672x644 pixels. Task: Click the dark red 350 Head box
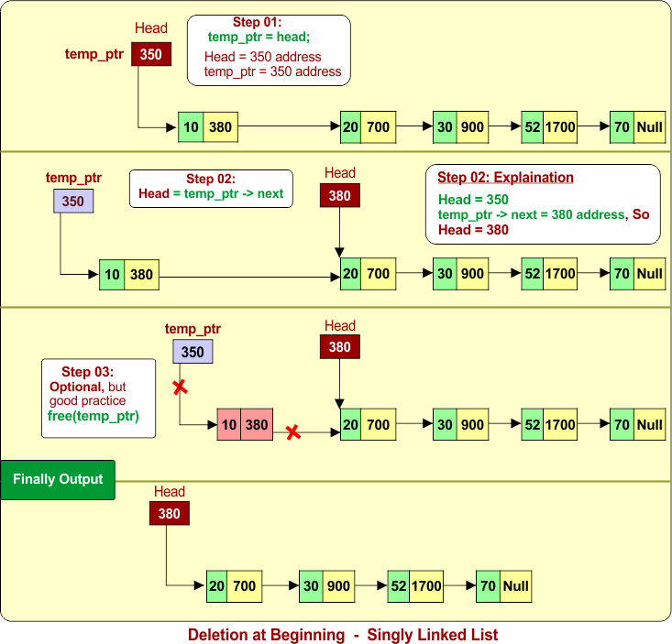pos(151,54)
